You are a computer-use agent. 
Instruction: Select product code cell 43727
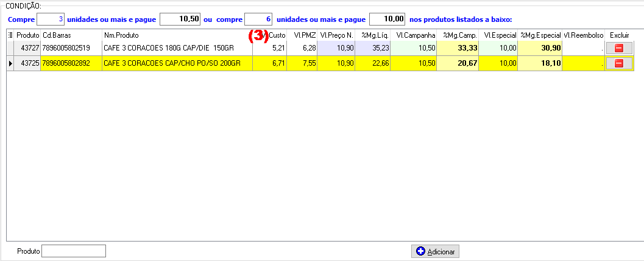(x=27, y=48)
